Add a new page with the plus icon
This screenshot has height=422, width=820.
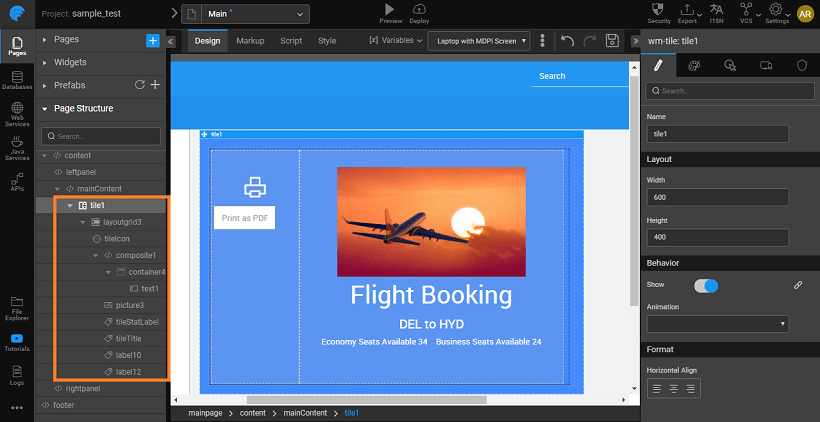point(152,40)
